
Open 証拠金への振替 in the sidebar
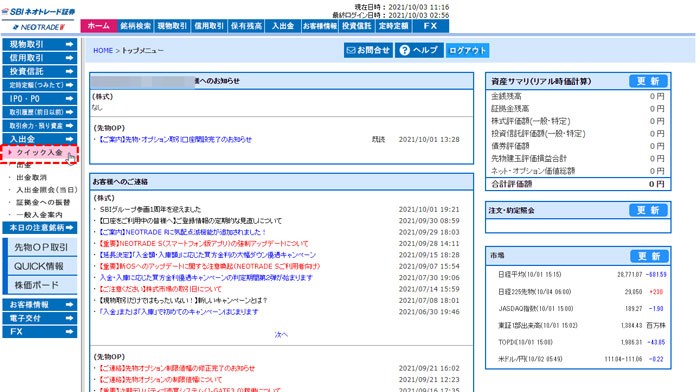point(43,202)
